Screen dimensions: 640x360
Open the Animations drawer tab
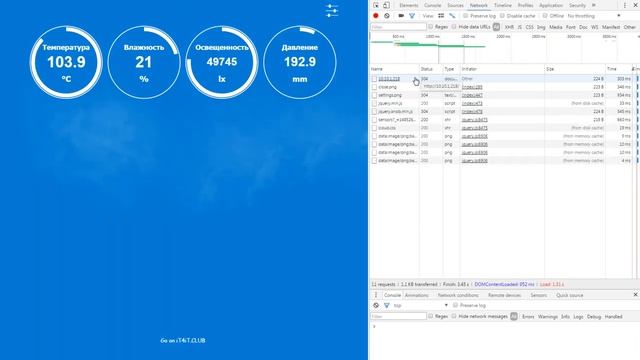point(417,295)
